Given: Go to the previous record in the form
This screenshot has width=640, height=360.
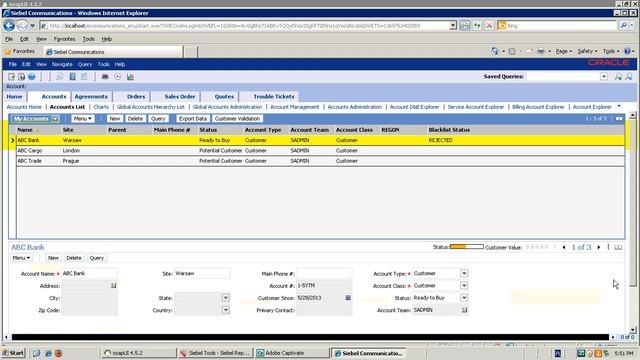Looking at the screenshot, I should pyautogui.click(x=564, y=247).
